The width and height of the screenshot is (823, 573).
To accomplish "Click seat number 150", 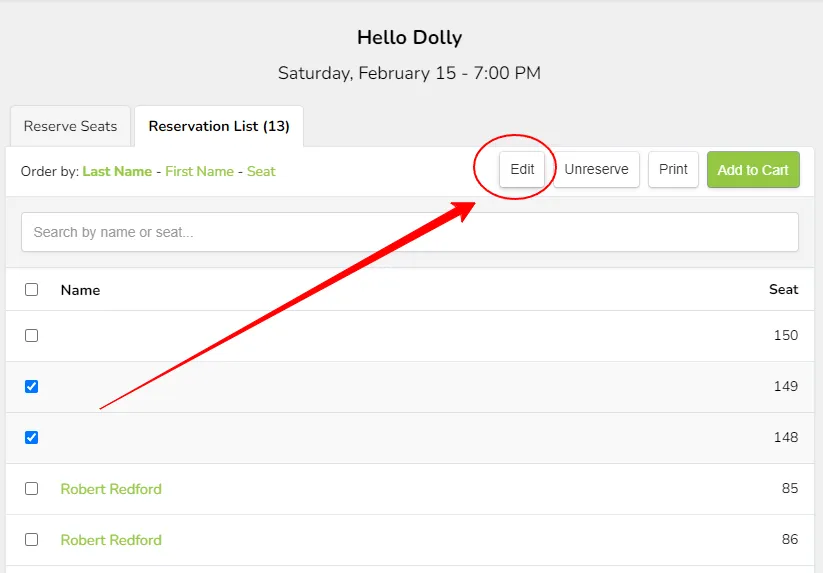I will click(786, 335).
